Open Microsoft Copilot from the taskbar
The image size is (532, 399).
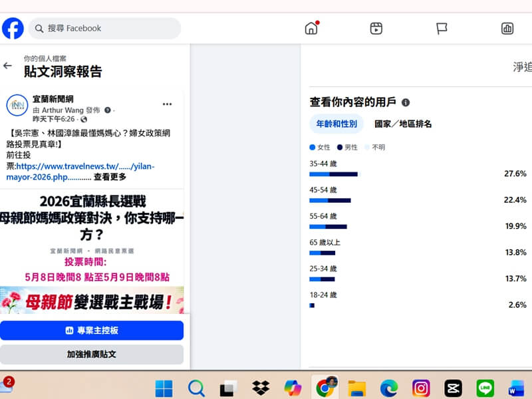tap(293, 388)
